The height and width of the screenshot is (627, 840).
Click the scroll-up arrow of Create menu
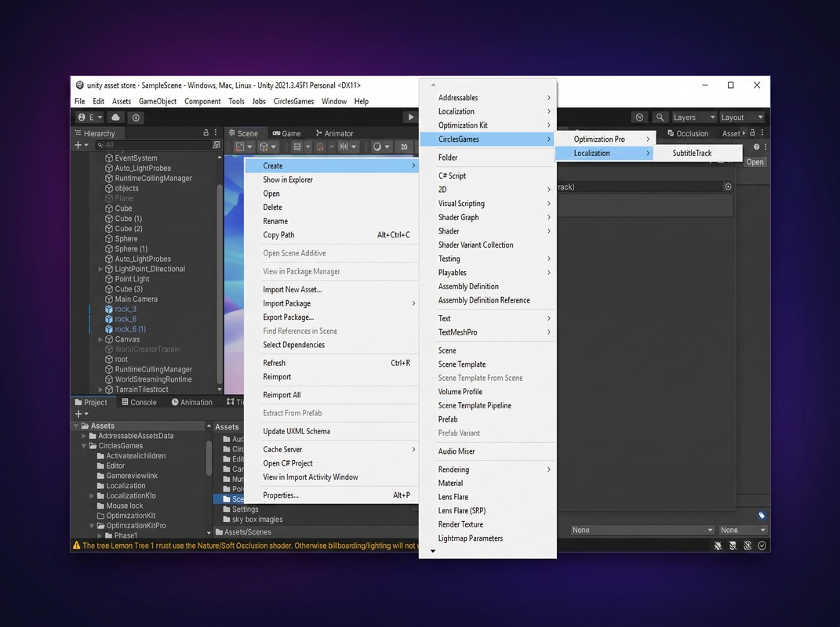pos(433,85)
